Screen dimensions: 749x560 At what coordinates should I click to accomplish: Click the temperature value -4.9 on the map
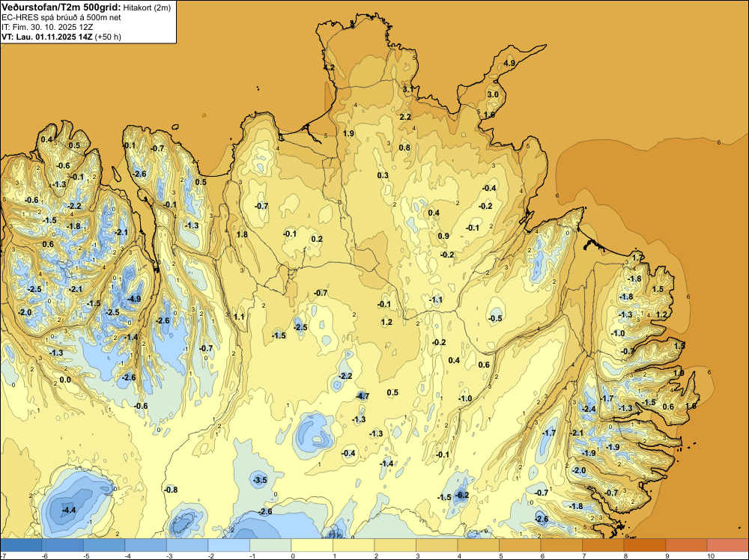point(134,299)
